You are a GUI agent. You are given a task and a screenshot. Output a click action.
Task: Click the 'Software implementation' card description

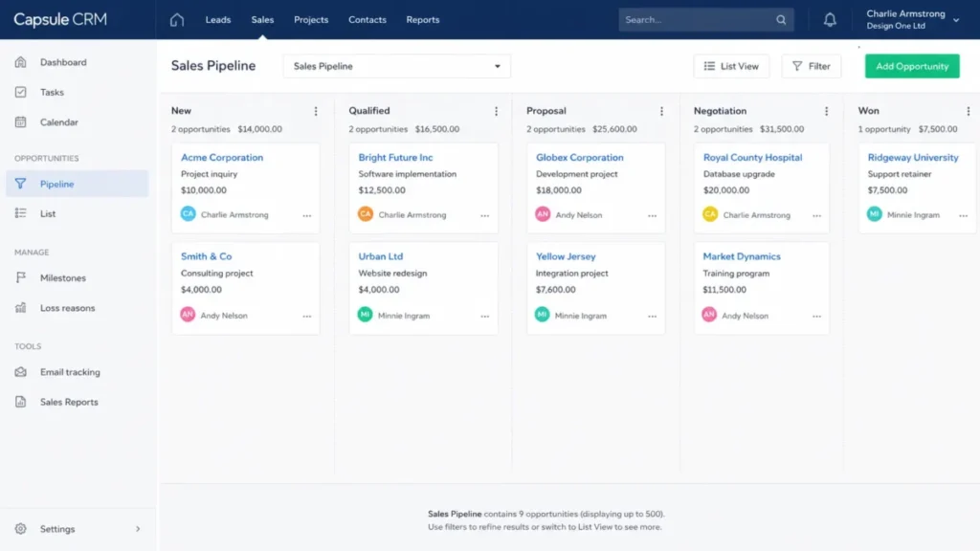408,174
